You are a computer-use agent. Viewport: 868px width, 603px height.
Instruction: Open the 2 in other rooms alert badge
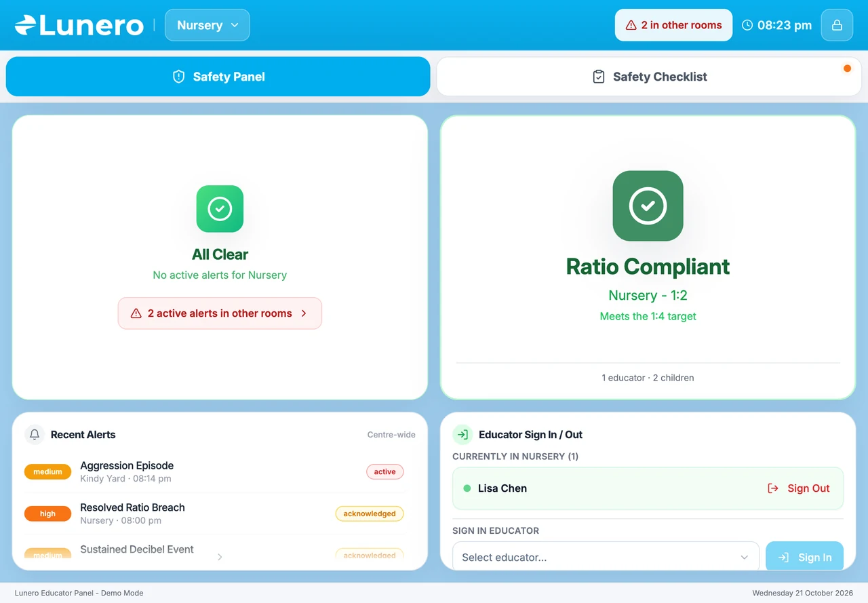click(x=673, y=25)
